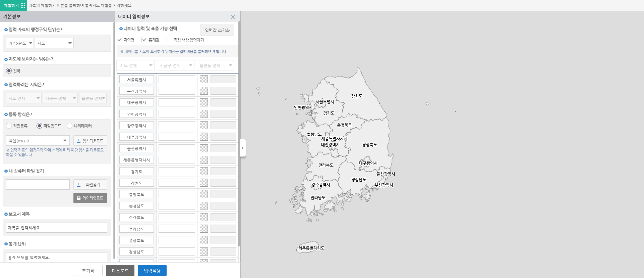Open color picker for 울산광역시 row
Image resolution: width=644 pixels, height=278 pixels.
(204, 148)
